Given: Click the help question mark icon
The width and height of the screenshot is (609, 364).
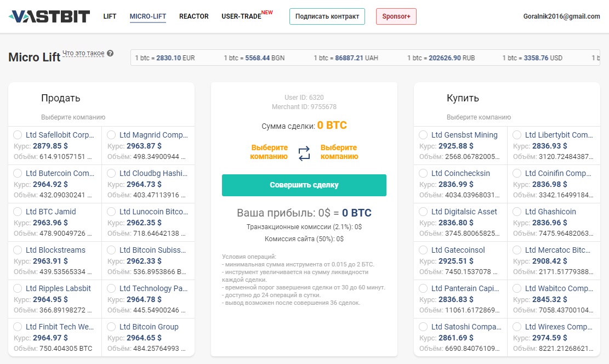Looking at the screenshot, I should (110, 54).
